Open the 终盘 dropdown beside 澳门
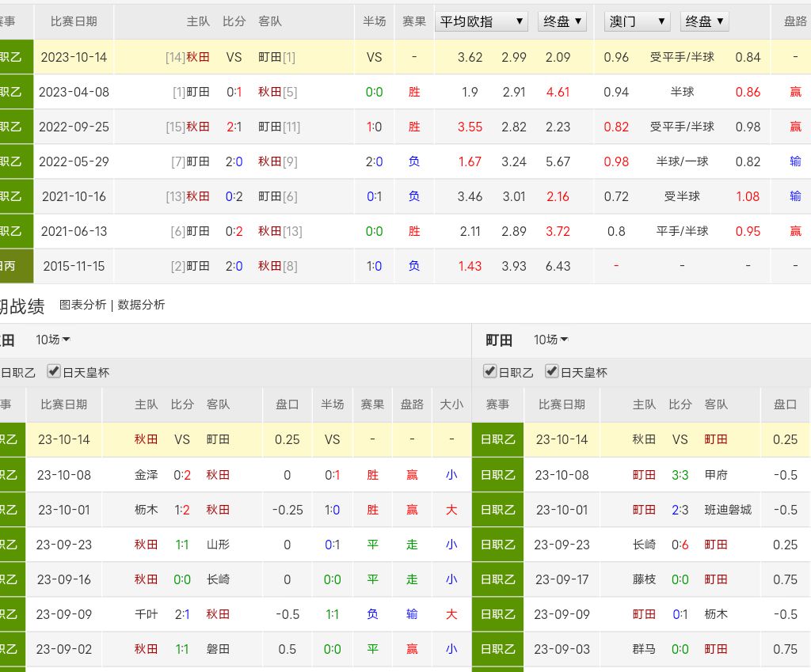This screenshot has height=672, width=811. (705, 21)
